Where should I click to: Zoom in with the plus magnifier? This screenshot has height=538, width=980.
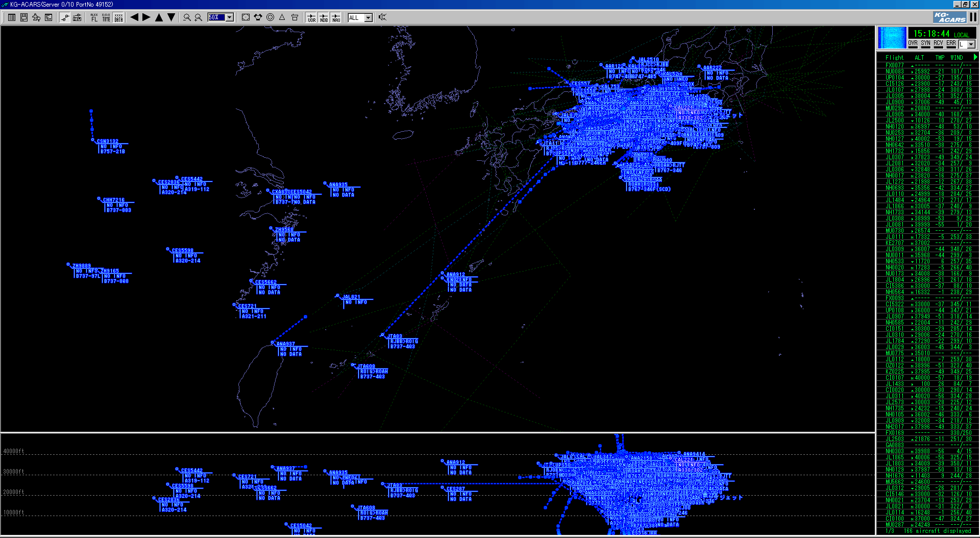pos(199,17)
